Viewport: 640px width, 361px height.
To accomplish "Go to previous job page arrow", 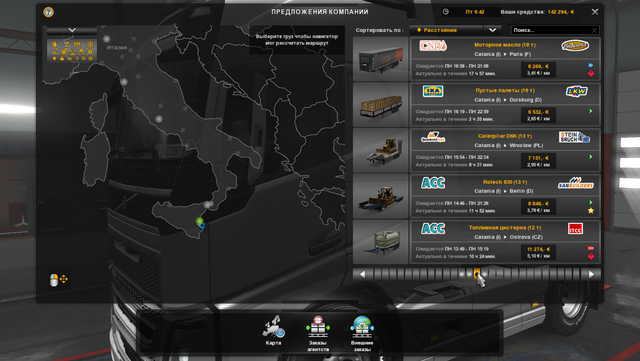I will pos(362,274).
